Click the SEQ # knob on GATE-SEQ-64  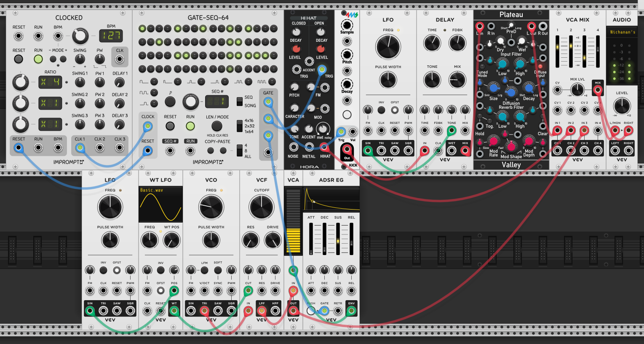(190, 102)
